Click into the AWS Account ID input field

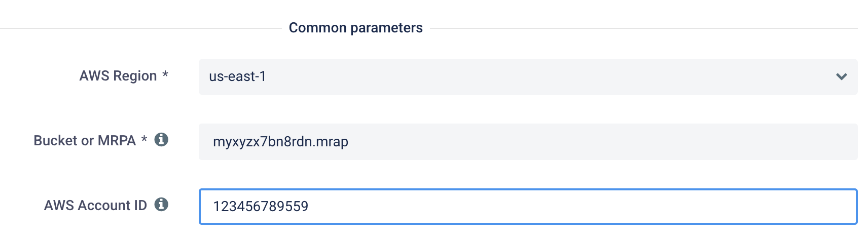click(x=528, y=207)
